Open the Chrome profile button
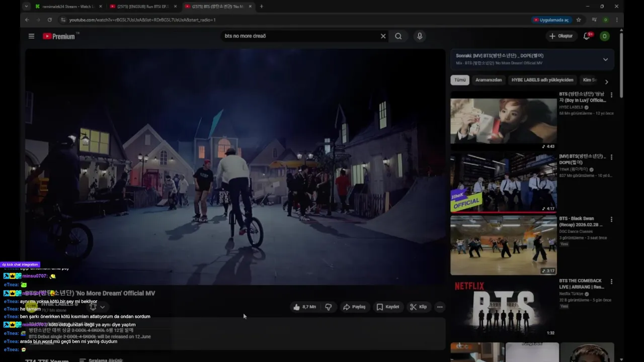This screenshot has width=644, height=362. point(605,20)
